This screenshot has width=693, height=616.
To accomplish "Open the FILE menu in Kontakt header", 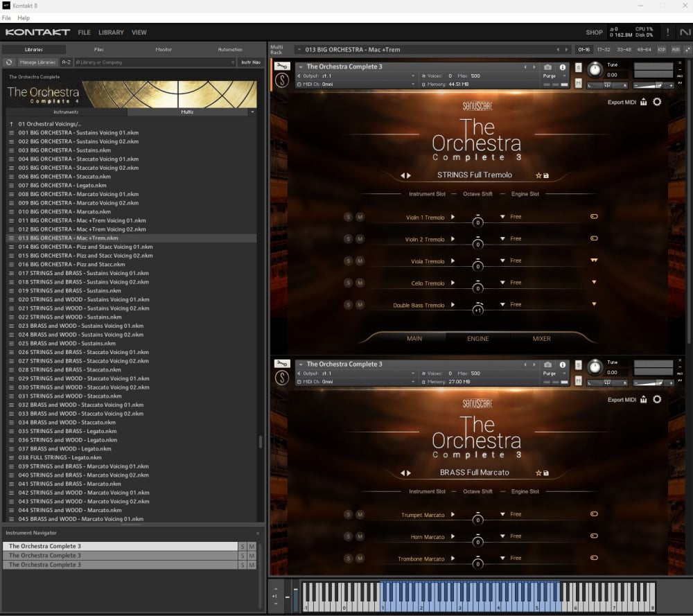I will (x=84, y=33).
